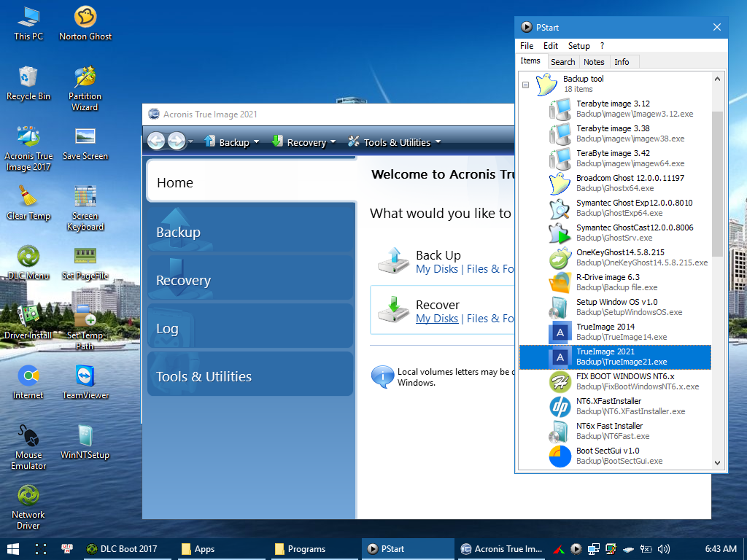Image resolution: width=747 pixels, height=560 pixels.
Task: Click My Disks link under Back Up
Action: click(436, 269)
